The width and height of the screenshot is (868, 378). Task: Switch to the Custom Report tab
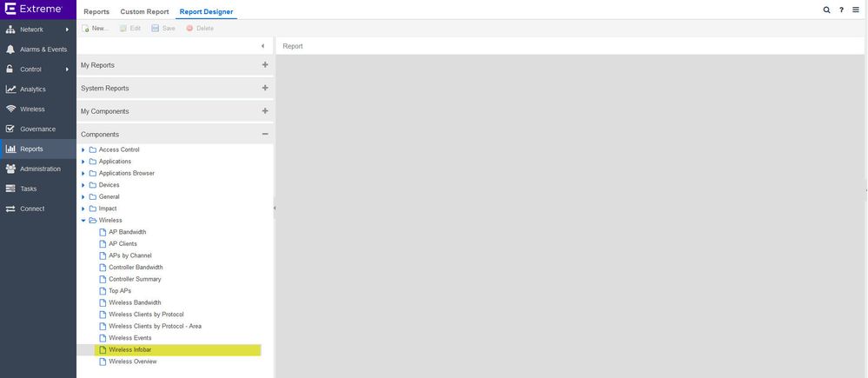[143, 11]
